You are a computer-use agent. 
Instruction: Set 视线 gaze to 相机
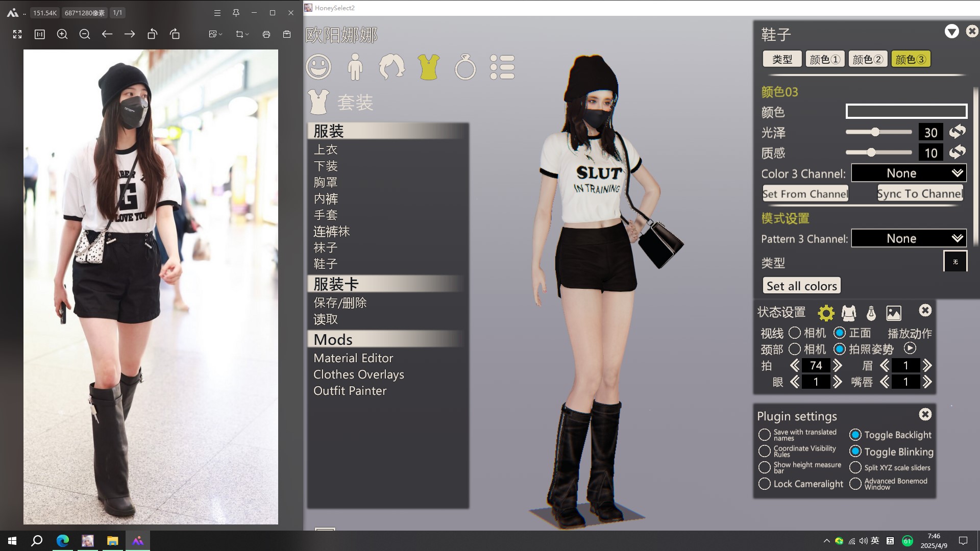pos(795,333)
